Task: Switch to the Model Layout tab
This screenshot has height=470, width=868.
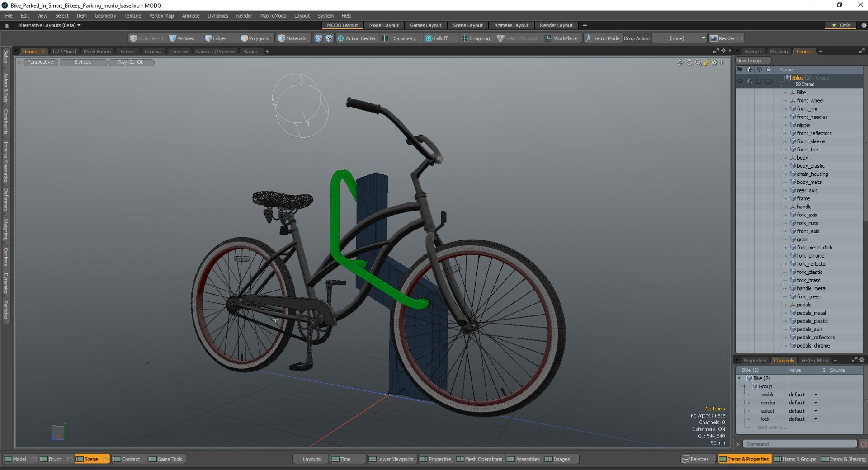Action: tap(384, 25)
